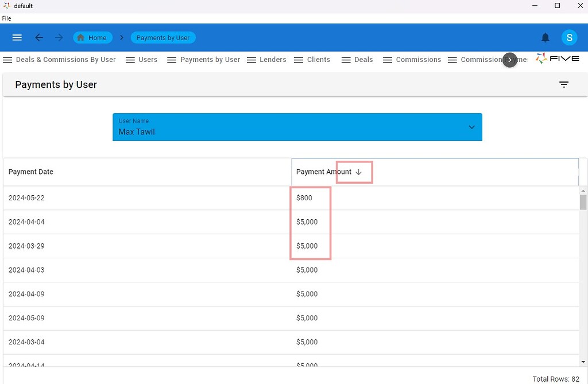Click the forward navigation arrow
588x384 pixels.
(59, 37)
